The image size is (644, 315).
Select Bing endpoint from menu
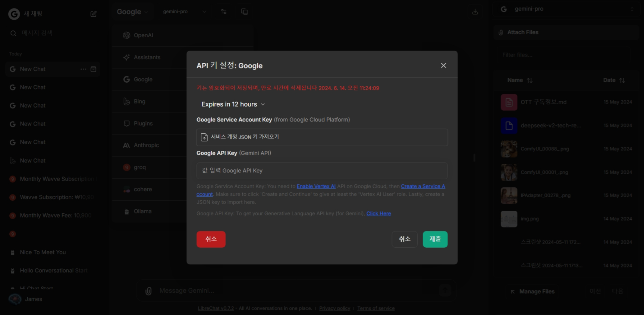pyautogui.click(x=149, y=101)
